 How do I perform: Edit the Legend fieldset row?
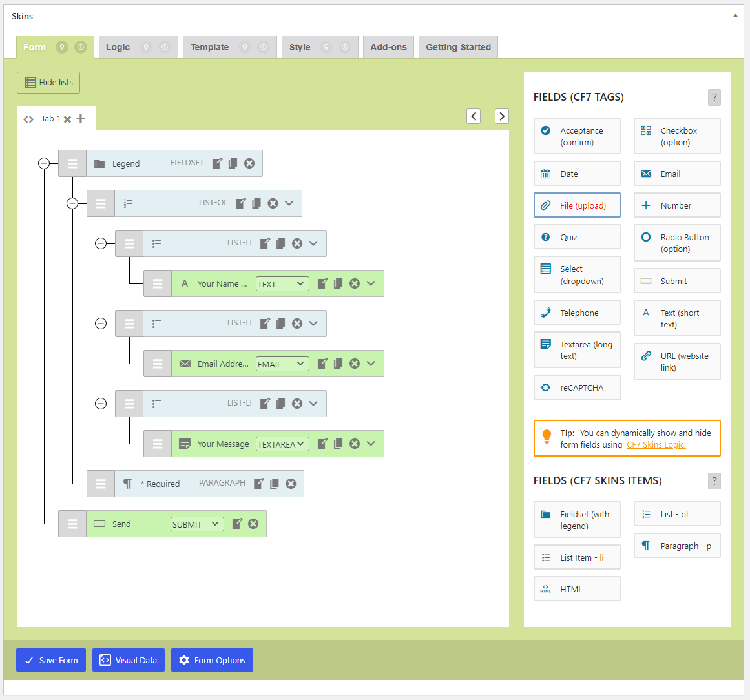(217, 163)
